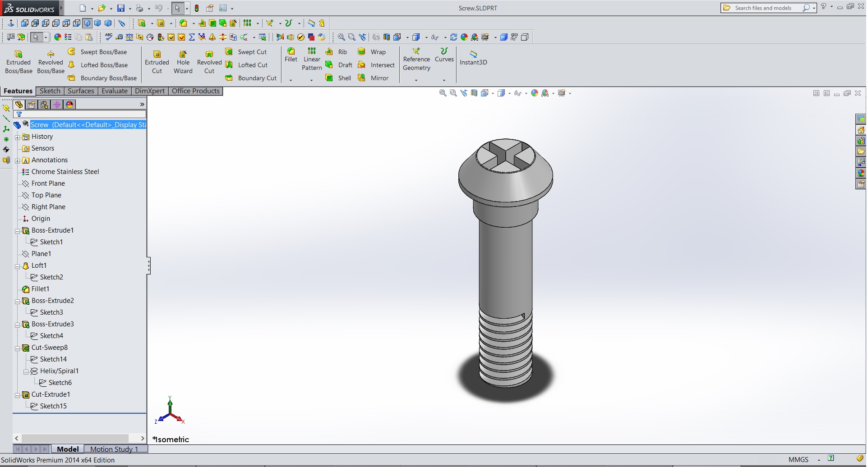Open the PropertyManager tab in the side panel

click(31, 105)
